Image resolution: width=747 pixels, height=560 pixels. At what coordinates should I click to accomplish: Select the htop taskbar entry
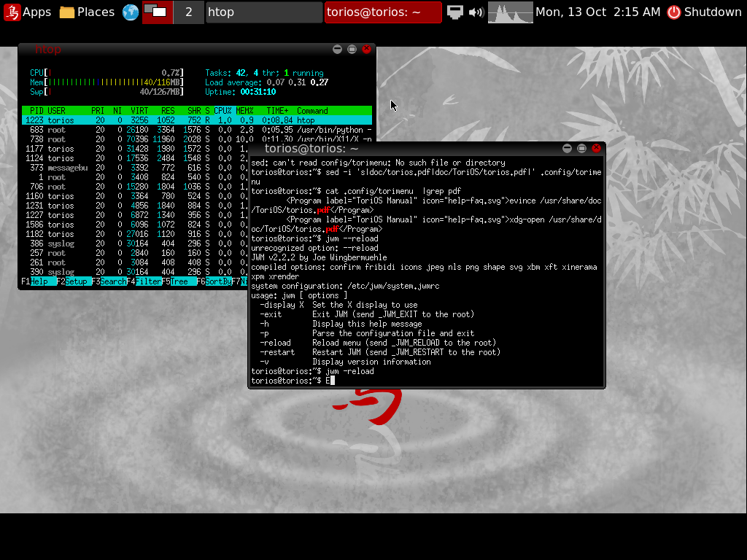263,12
